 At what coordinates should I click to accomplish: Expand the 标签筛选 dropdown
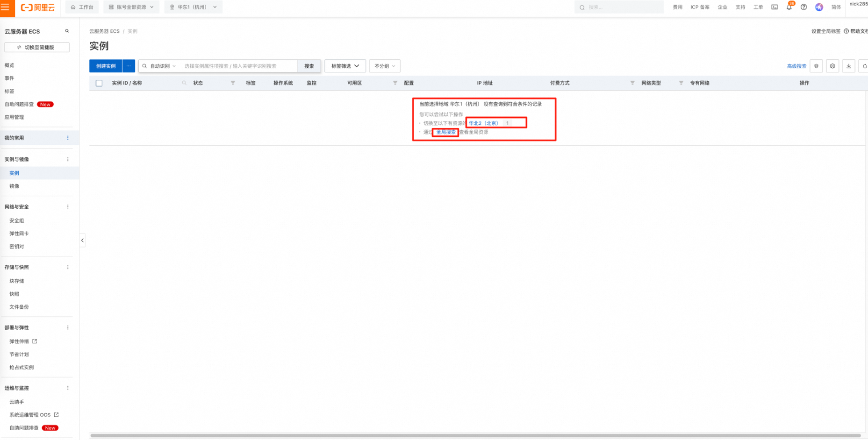coord(345,66)
